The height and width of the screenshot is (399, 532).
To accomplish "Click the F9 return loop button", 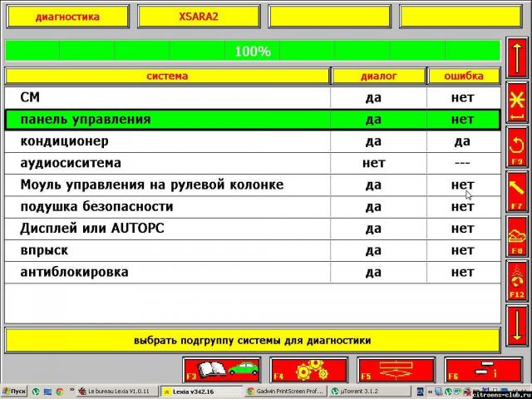I will point(517,148).
